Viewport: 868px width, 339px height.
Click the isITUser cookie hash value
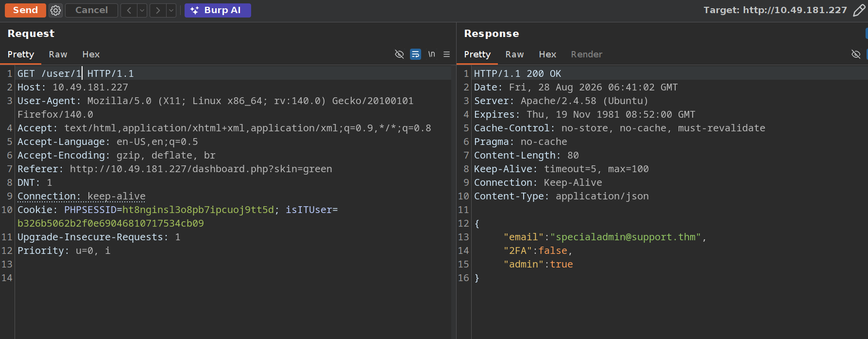111,223
